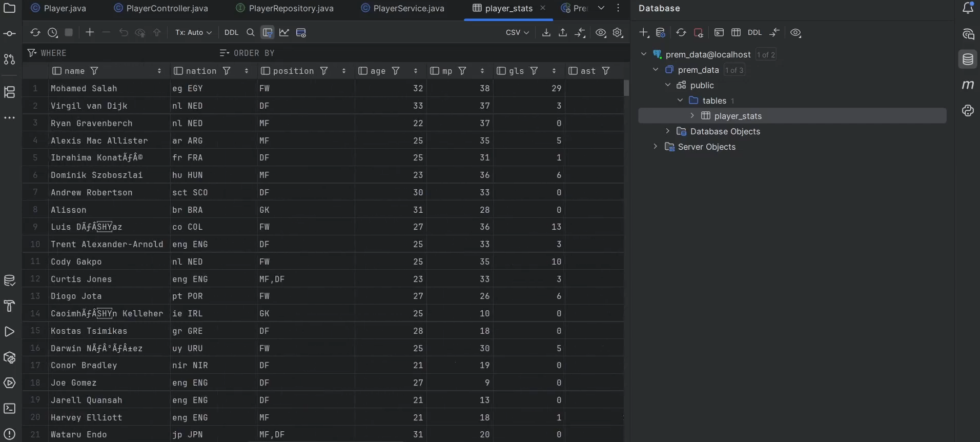
Task: Toggle the editor view options eye icon
Action: tap(600, 33)
